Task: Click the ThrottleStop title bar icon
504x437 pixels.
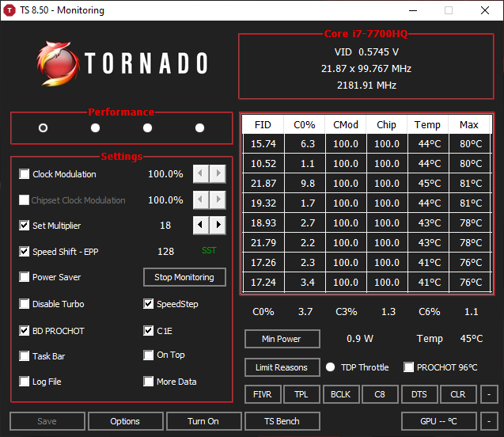Action: (9, 10)
